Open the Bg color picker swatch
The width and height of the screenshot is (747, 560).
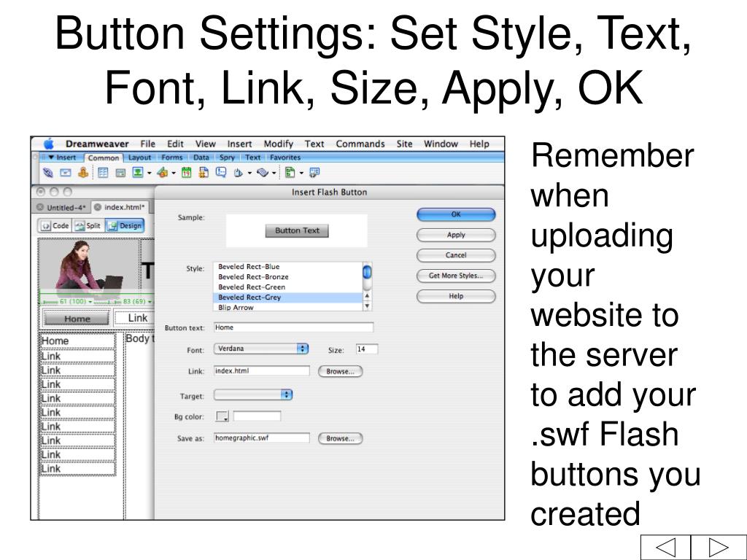click(x=222, y=416)
